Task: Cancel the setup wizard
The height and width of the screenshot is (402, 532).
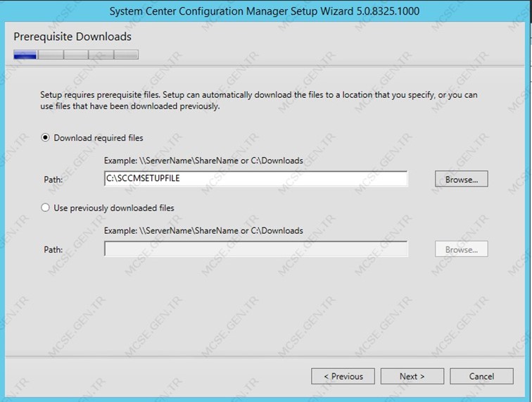Action: coord(481,376)
